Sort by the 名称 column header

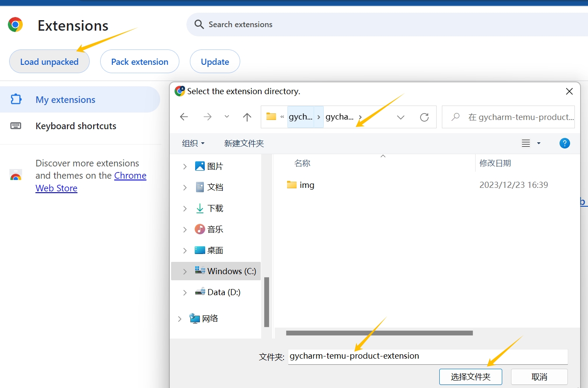[x=302, y=163]
